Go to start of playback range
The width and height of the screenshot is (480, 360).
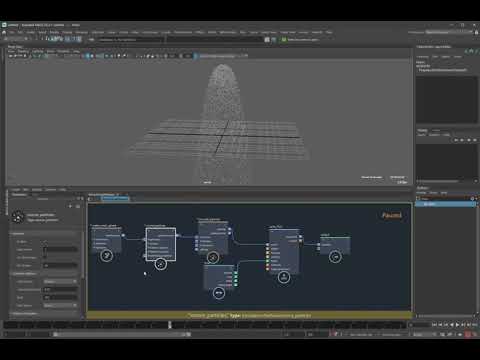pyautogui.click(x=434, y=324)
